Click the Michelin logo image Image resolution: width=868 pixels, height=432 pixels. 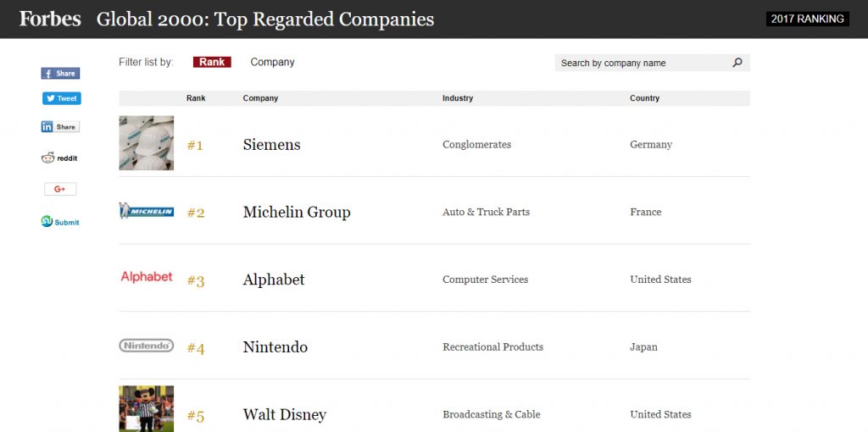(x=146, y=211)
